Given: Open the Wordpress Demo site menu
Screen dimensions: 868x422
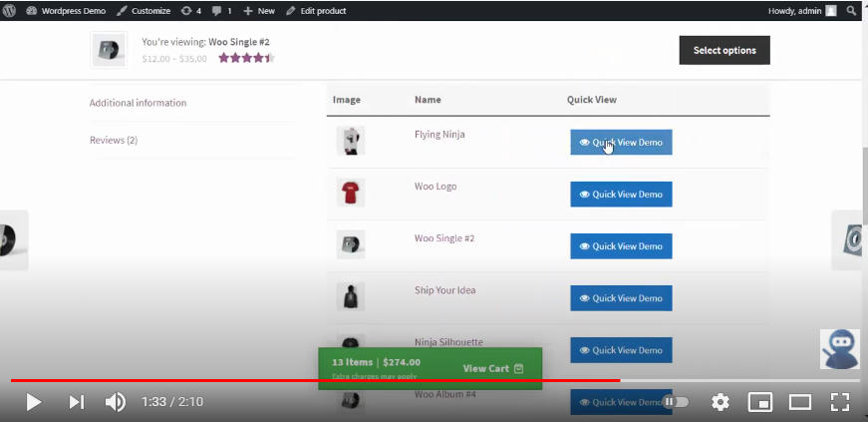Looking at the screenshot, I should (66, 11).
